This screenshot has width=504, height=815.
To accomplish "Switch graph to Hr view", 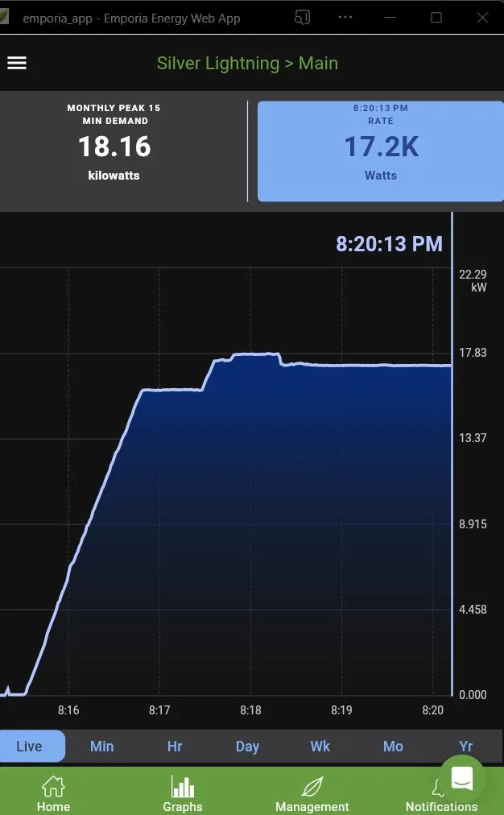I will coord(175,746).
